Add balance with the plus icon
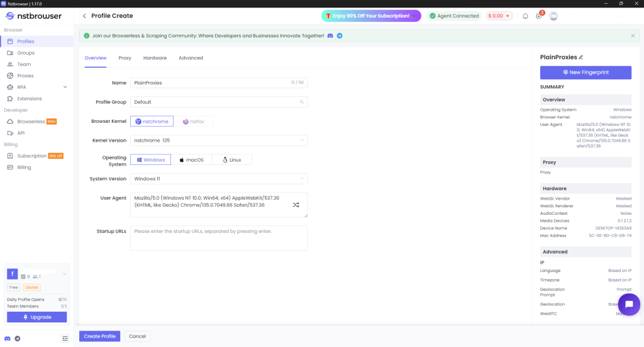Screen dimensions: 644x347 [x=508, y=16]
